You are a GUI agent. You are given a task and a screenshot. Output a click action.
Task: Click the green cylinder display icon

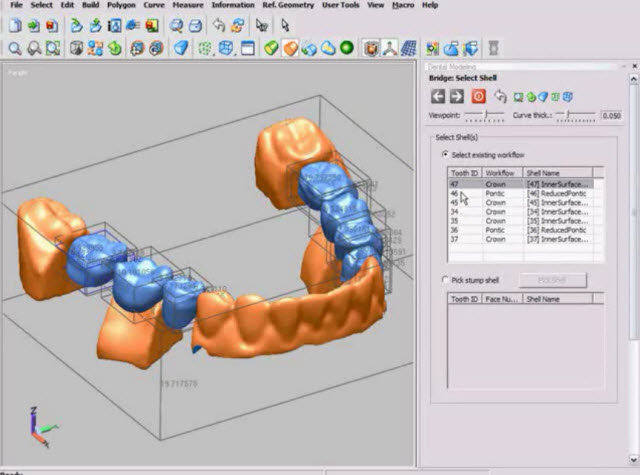tap(271, 48)
